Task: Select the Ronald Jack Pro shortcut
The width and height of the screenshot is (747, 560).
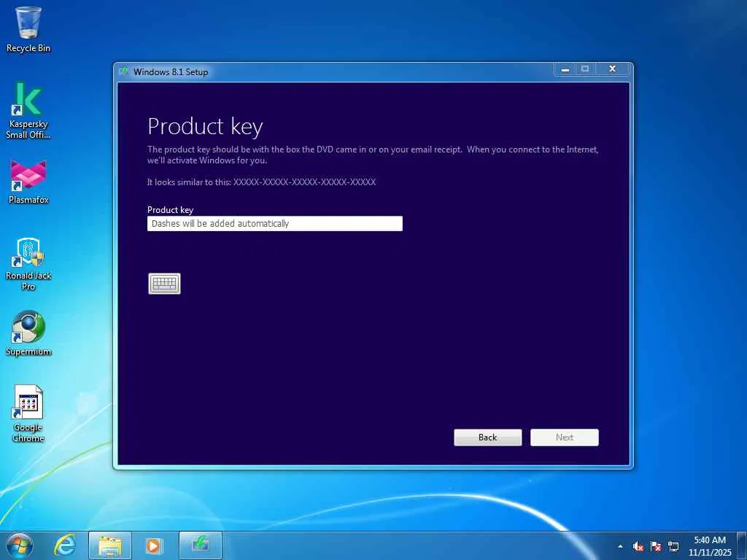Action: [28, 263]
